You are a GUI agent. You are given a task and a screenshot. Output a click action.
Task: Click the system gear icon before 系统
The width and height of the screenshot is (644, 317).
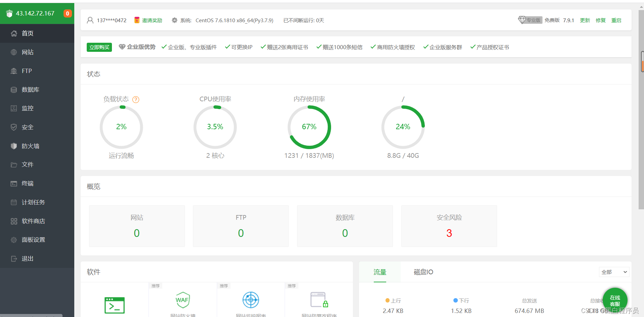coord(174,20)
